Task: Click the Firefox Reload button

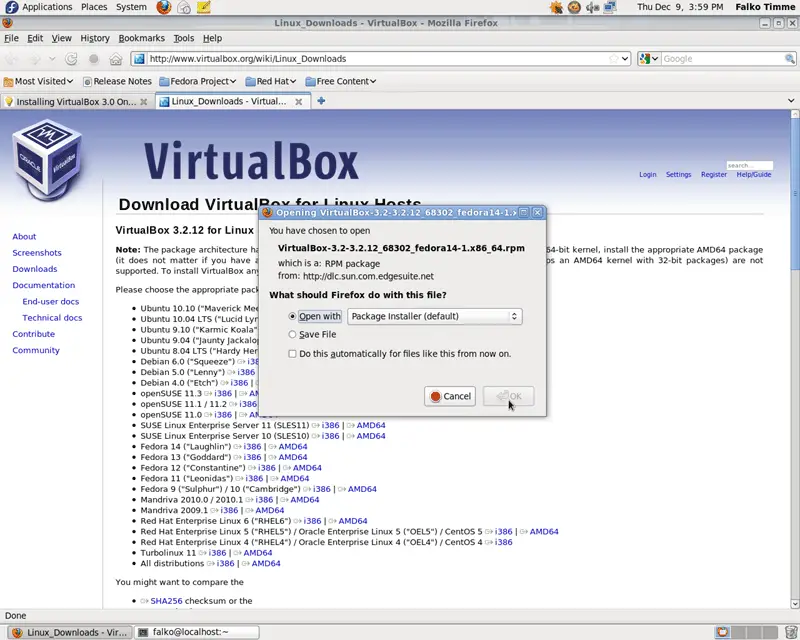Action: [x=71, y=59]
